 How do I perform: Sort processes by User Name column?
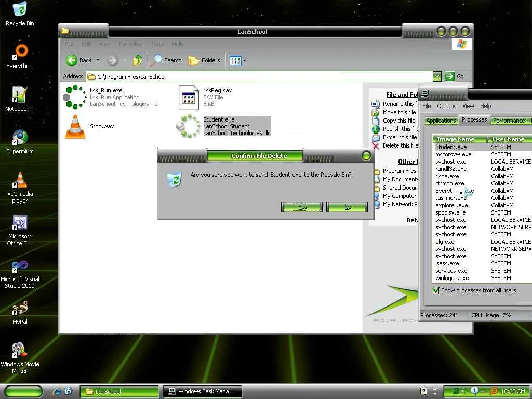[509, 139]
